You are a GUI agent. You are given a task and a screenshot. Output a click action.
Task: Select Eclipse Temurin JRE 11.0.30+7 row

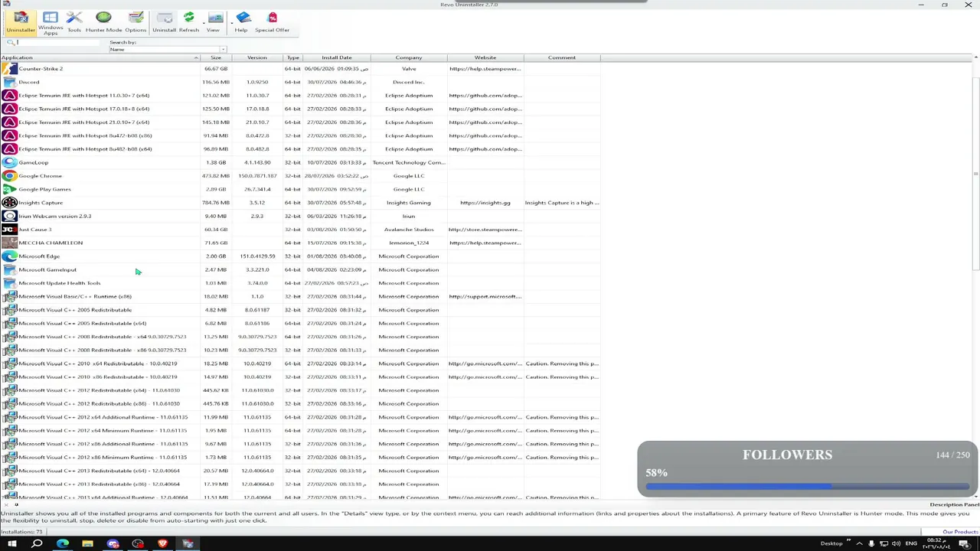[300, 96]
